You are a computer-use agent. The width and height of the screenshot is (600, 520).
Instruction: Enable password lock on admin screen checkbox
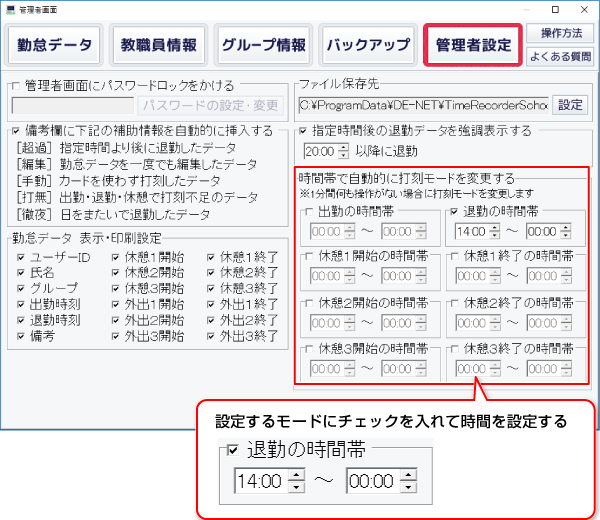(x=16, y=85)
